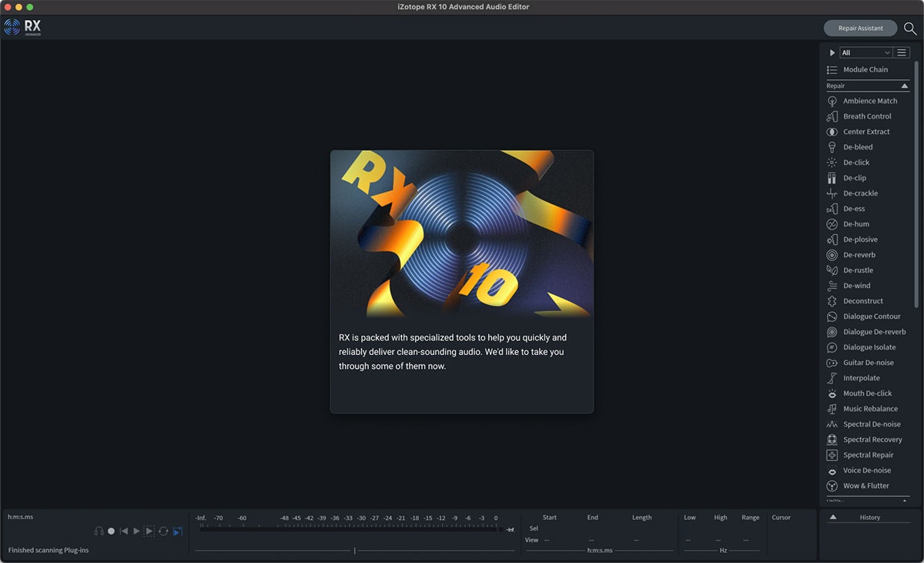This screenshot has width=924, height=563.
Task: Click the History panel title
Action: 870,518
